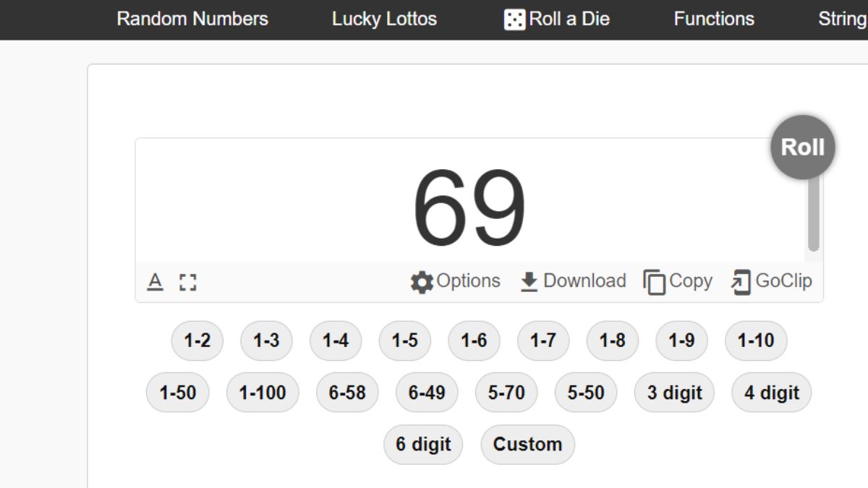Open the Random Numbers menu item
The width and height of the screenshot is (868, 488).
pos(192,19)
